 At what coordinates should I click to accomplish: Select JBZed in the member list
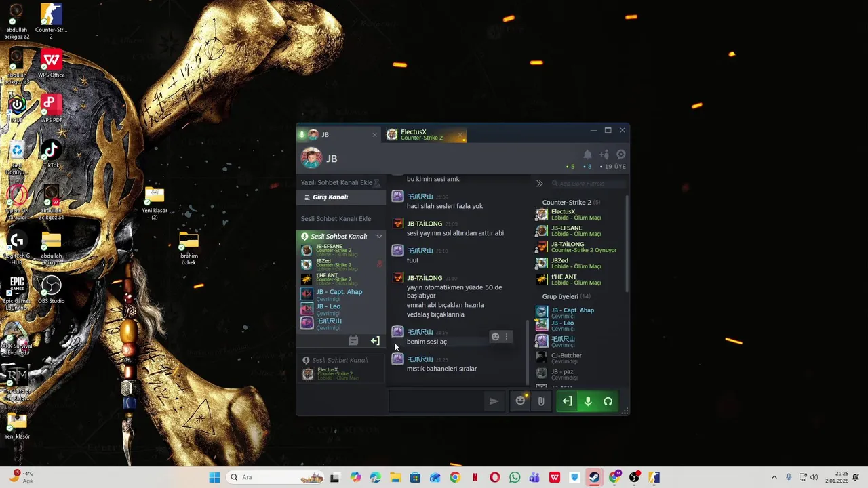578,264
